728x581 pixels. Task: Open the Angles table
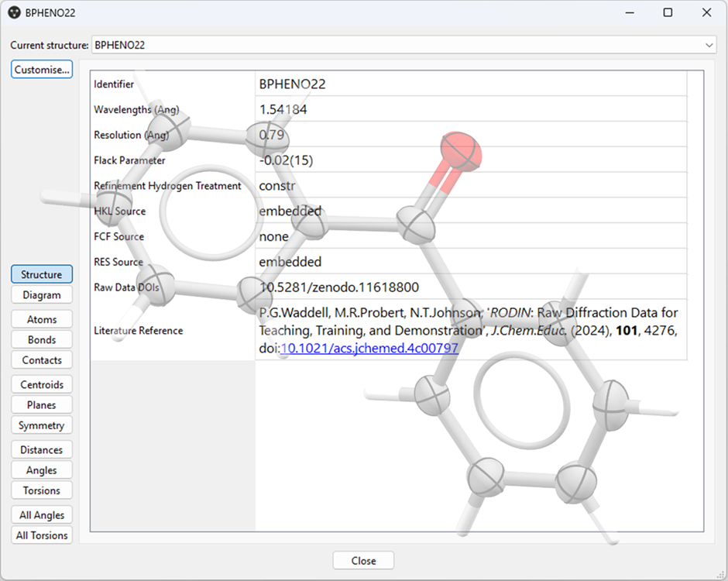[x=42, y=470]
